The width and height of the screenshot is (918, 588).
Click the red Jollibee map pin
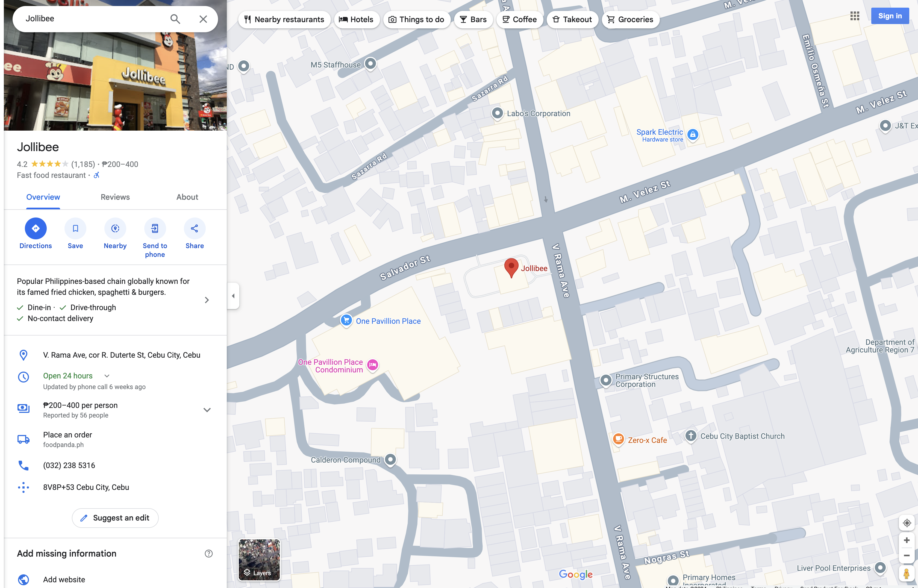[x=511, y=268]
